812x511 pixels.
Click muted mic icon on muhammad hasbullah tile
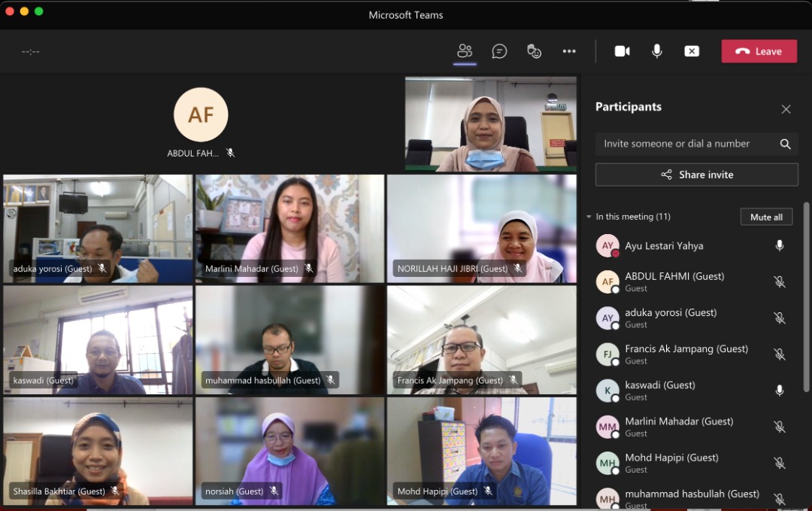click(330, 380)
